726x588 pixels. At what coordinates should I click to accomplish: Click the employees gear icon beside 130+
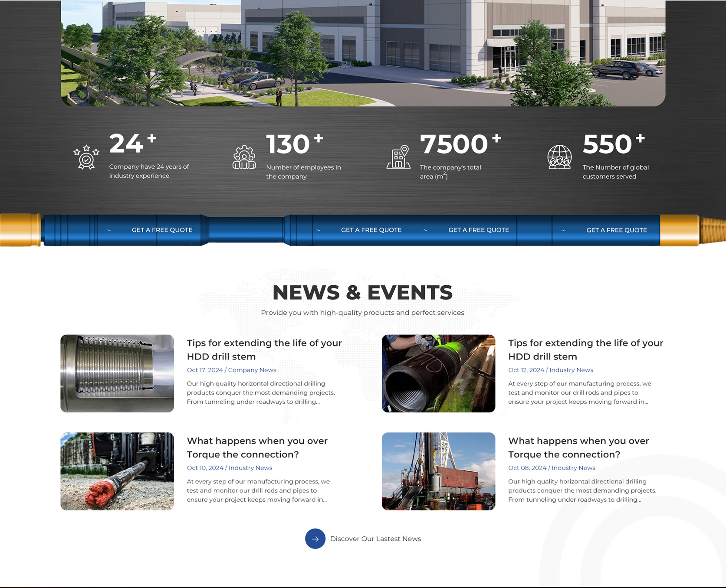(244, 157)
